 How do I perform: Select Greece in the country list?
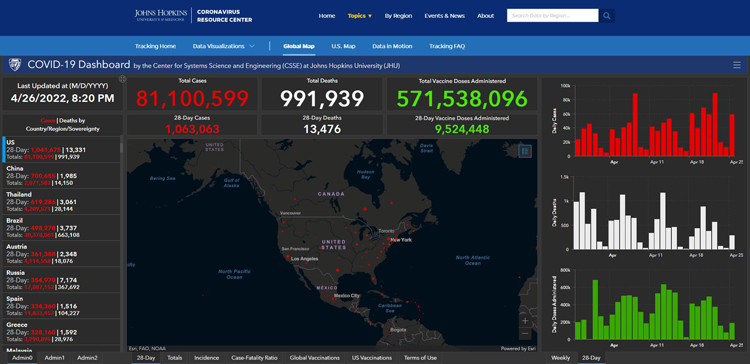click(61, 331)
